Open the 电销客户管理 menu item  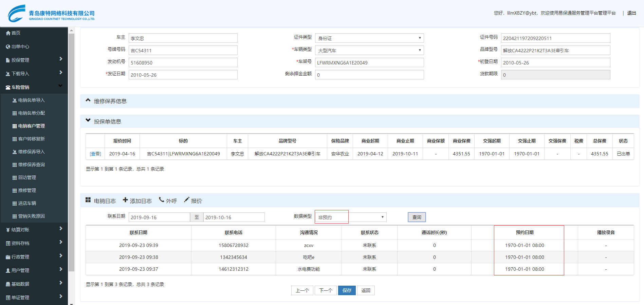pos(31,126)
